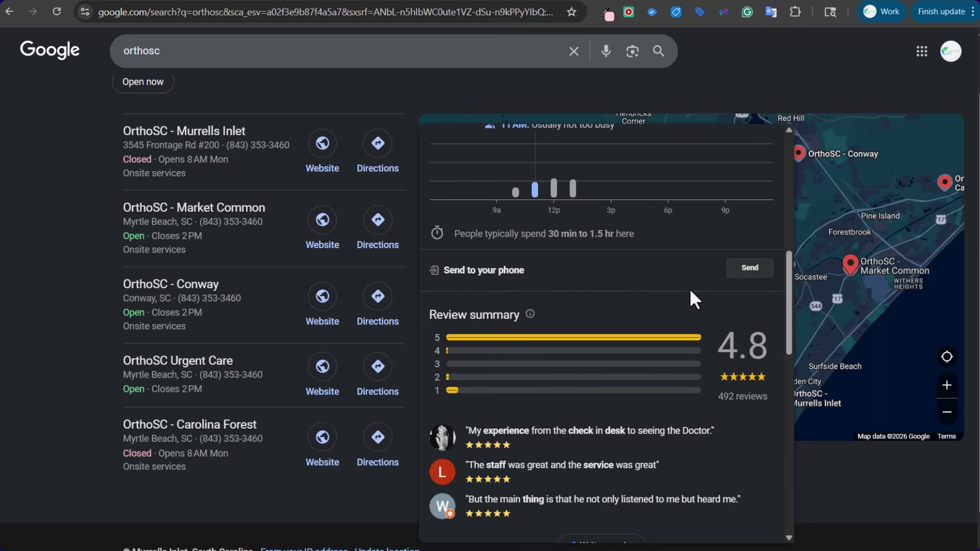
Task: Click the 5-star rating bar
Action: tap(573, 337)
